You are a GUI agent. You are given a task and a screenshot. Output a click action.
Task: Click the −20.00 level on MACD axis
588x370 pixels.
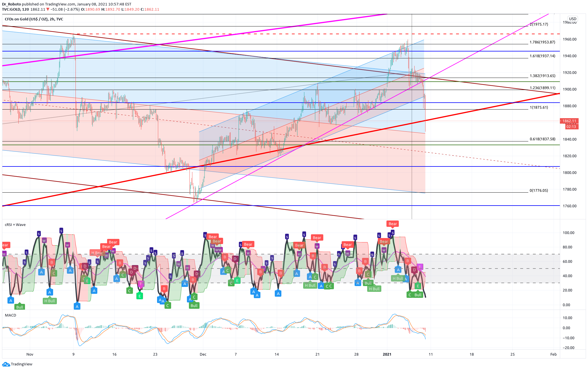568,348
